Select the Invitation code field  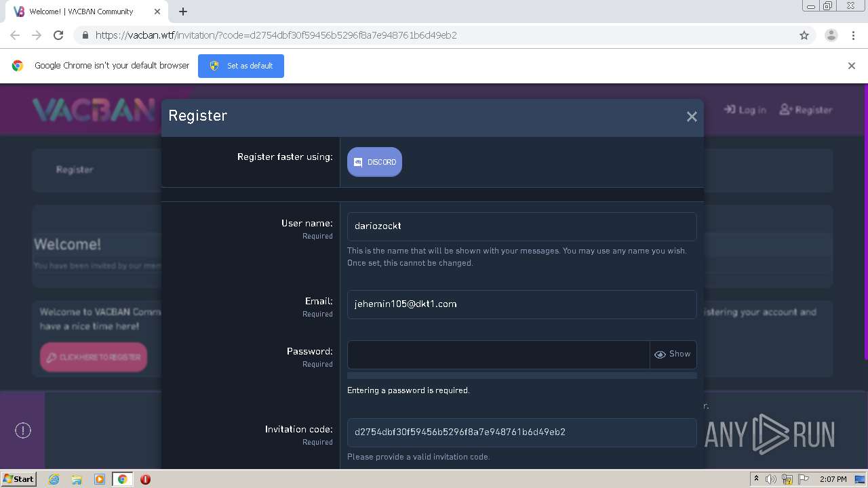(x=521, y=432)
